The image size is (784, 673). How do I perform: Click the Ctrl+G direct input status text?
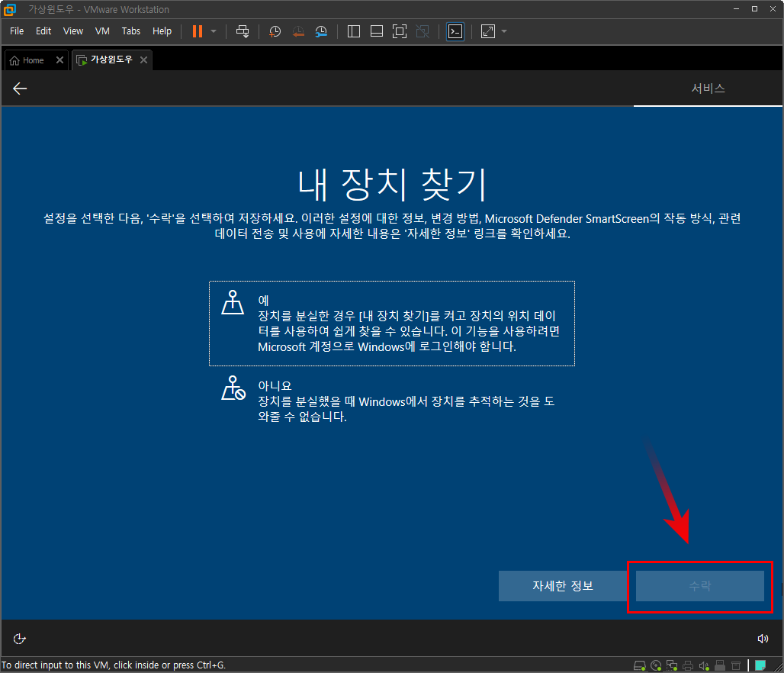click(114, 665)
